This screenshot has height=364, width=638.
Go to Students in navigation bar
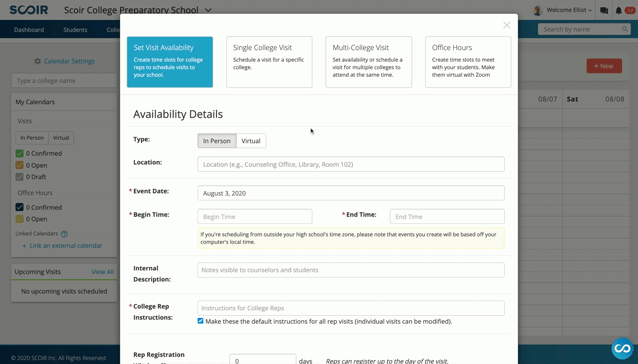click(75, 30)
